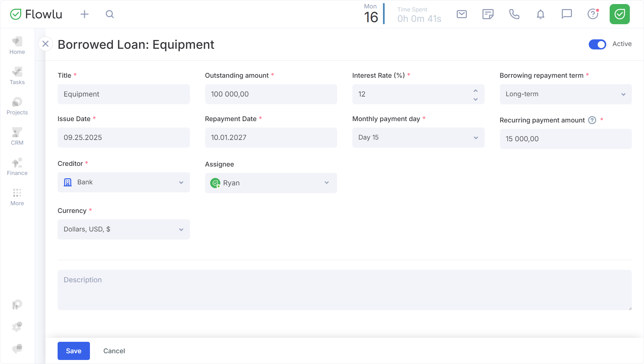Open the notes icon in top bar

tap(488, 14)
